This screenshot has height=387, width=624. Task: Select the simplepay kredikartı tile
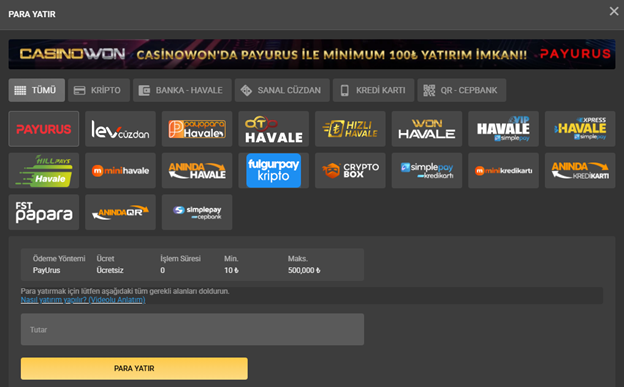pos(427,171)
